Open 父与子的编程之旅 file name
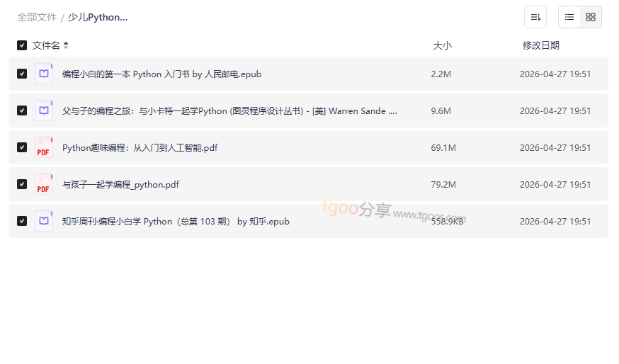 click(x=229, y=110)
